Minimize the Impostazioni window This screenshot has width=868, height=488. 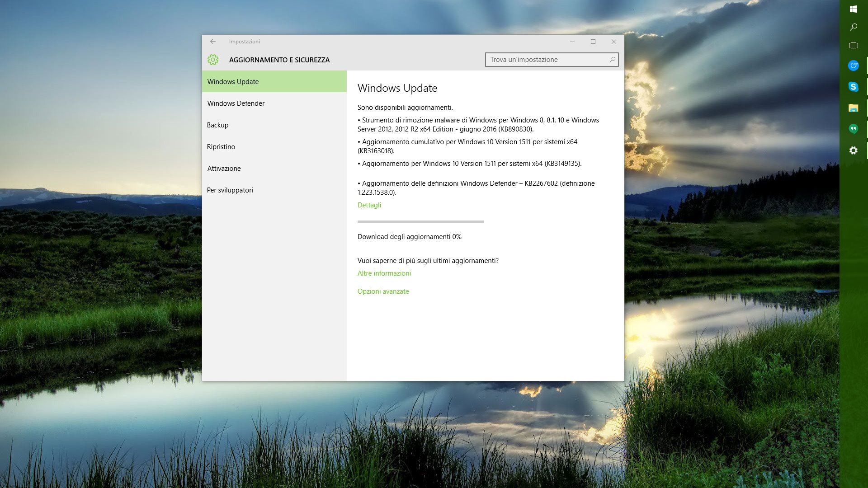572,42
